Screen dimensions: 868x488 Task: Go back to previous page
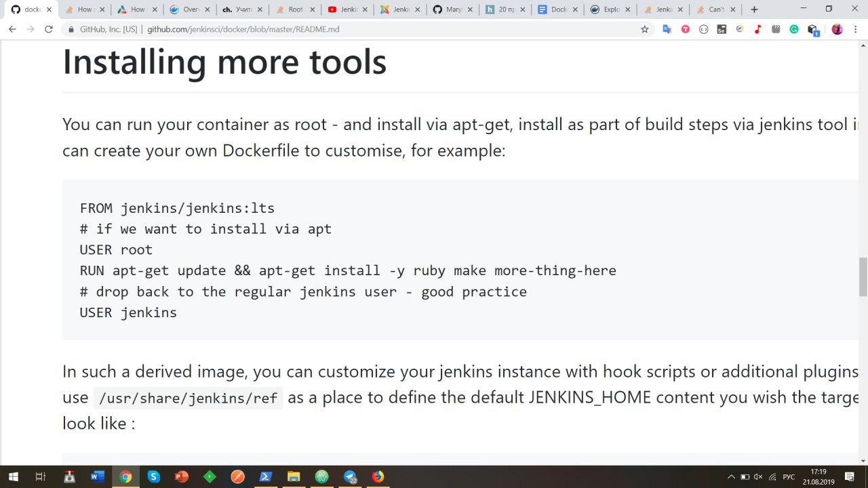pos(12,29)
